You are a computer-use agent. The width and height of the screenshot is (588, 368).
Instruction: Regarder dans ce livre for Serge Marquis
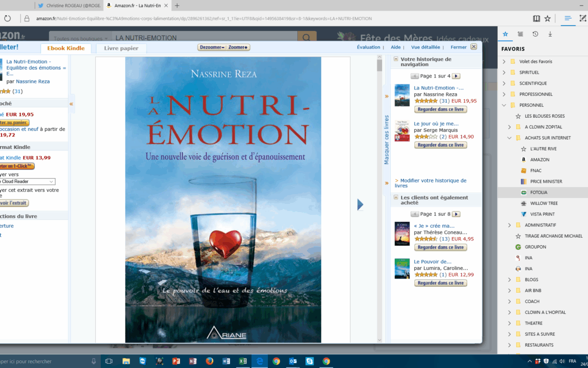coord(440,145)
